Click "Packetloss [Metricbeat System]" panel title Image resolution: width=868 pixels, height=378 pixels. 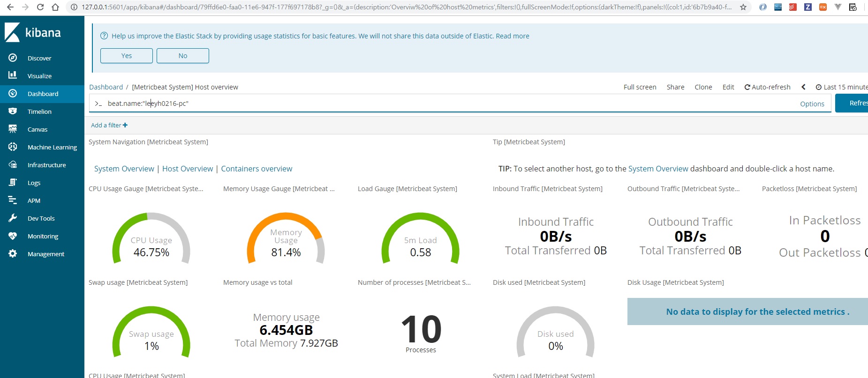pos(809,189)
